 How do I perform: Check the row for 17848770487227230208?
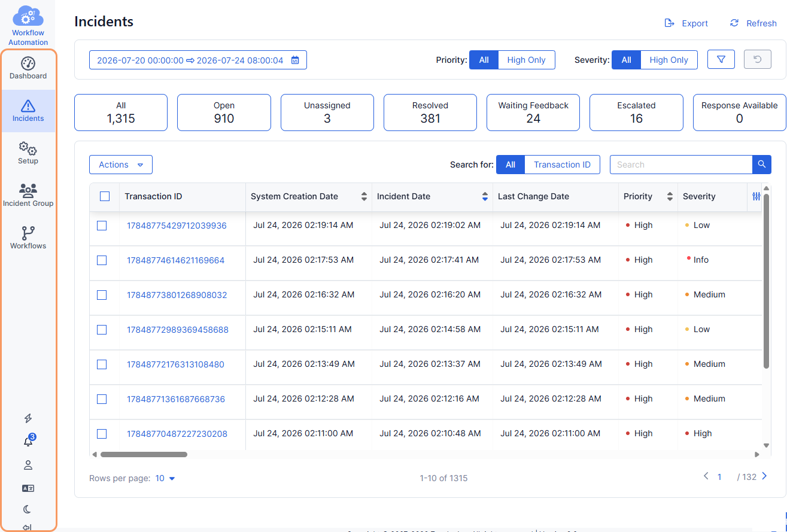point(102,434)
